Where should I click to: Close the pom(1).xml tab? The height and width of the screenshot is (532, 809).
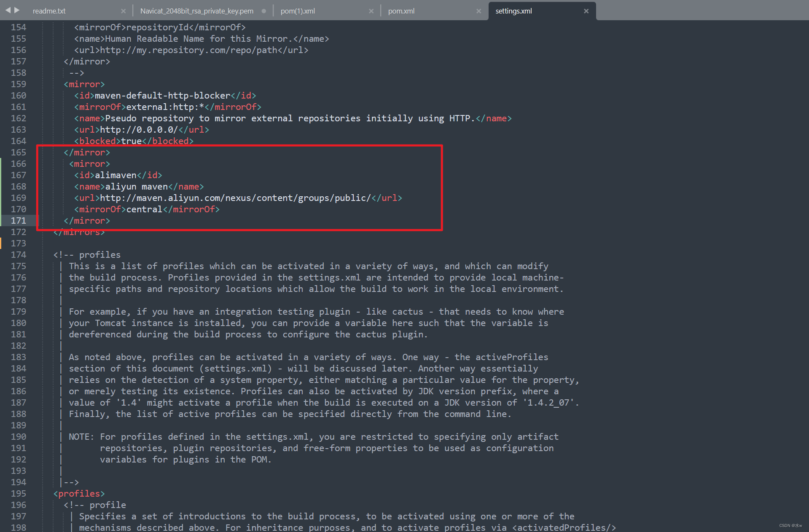click(371, 11)
